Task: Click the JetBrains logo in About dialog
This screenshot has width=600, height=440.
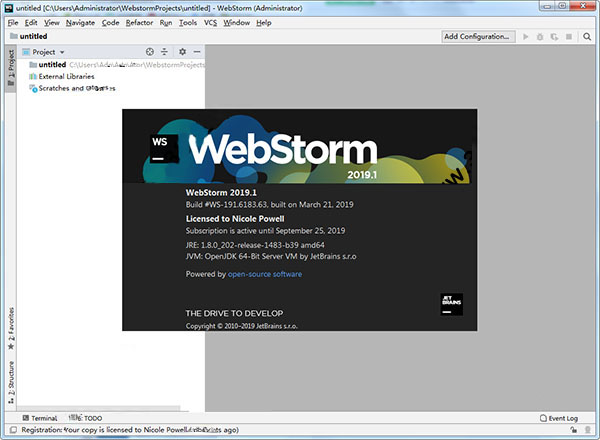Action: (452, 304)
